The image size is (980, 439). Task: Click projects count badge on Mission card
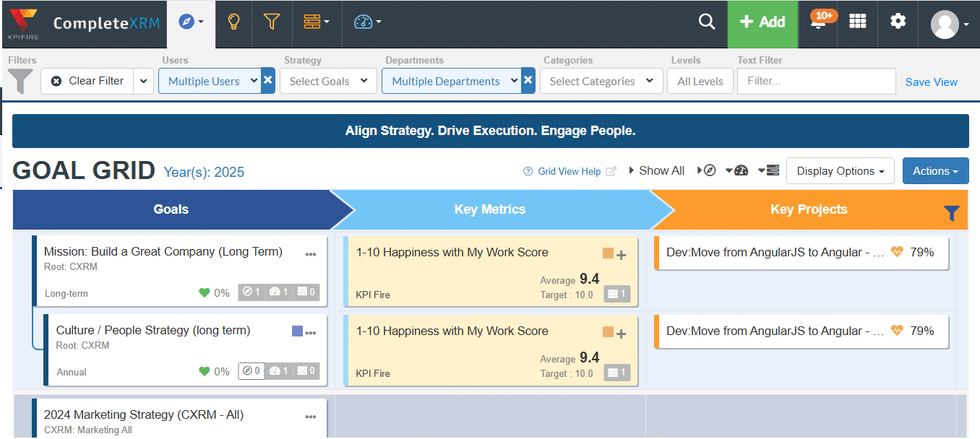[x=305, y=292]
